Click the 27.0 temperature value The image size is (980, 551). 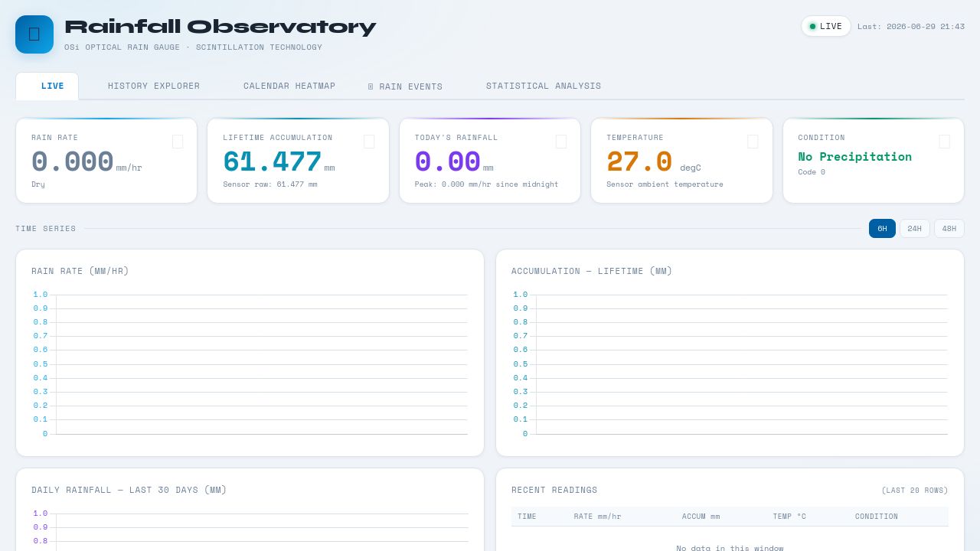coord(639,162)
